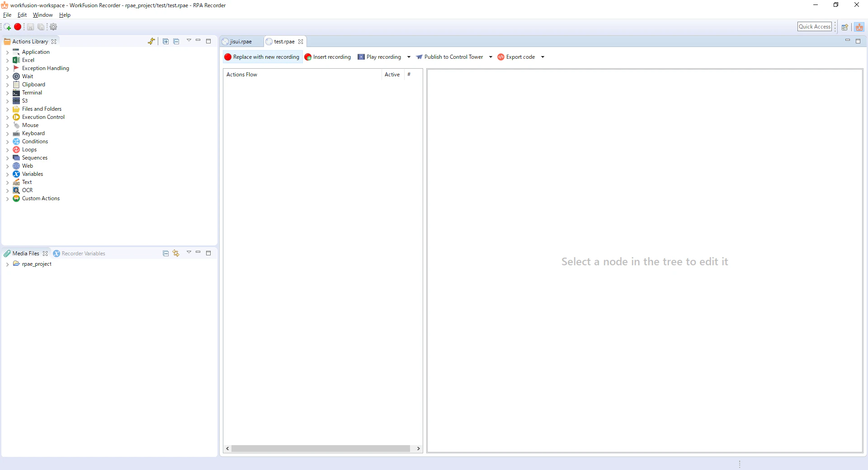The height and width of the screenshot is (470, 868).
Task: Open the view menu of Actions Library panel
Action: (189, 41)
